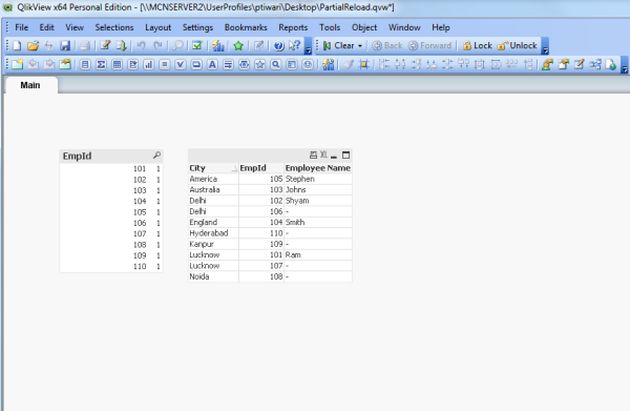This screenshot has width=630, height=411.
Task: Create a Search Object (magnifier icon)
Action: 276,64
